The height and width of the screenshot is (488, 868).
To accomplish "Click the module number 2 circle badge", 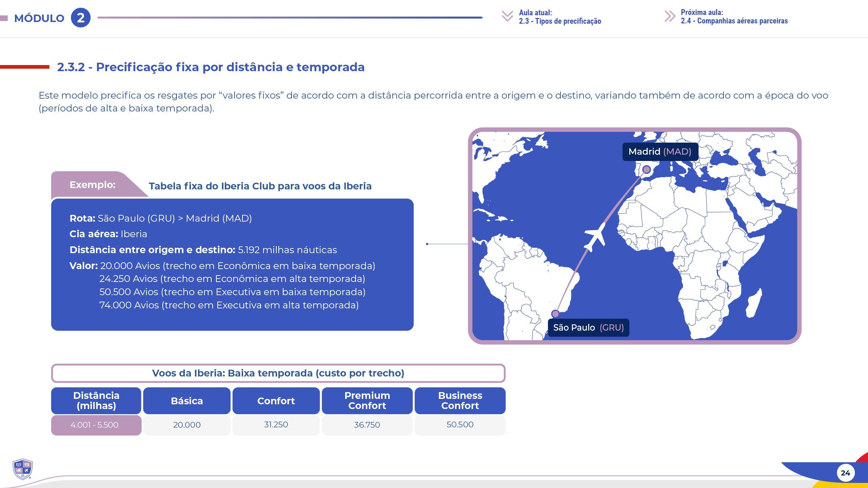I will point(81,18).
